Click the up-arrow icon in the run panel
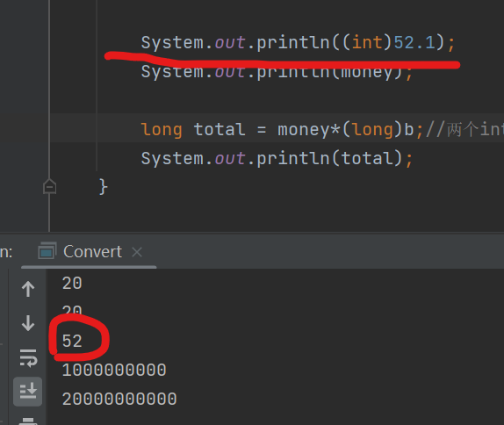This screenshot has height=425, width=504. (x=28, y=289)
